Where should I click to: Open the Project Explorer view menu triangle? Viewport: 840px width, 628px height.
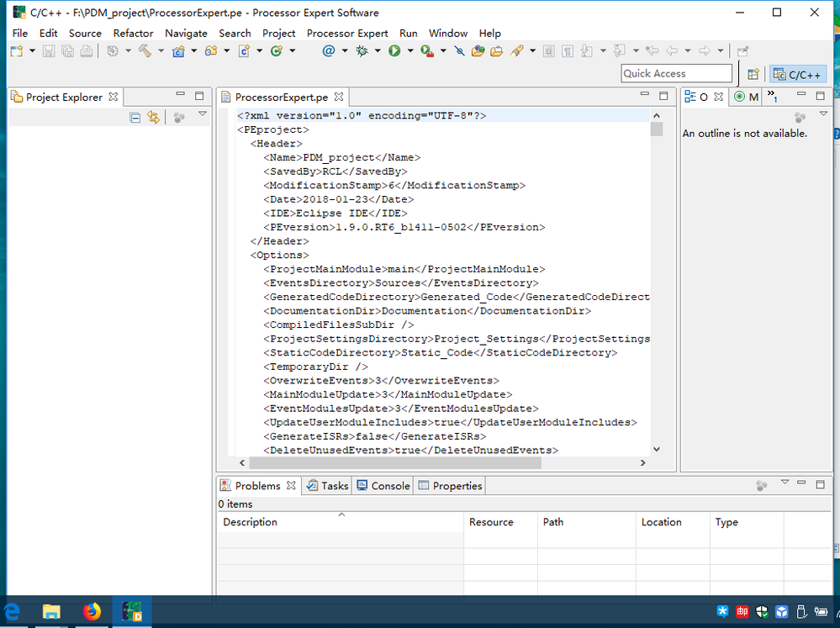click(x=203, y=113)
